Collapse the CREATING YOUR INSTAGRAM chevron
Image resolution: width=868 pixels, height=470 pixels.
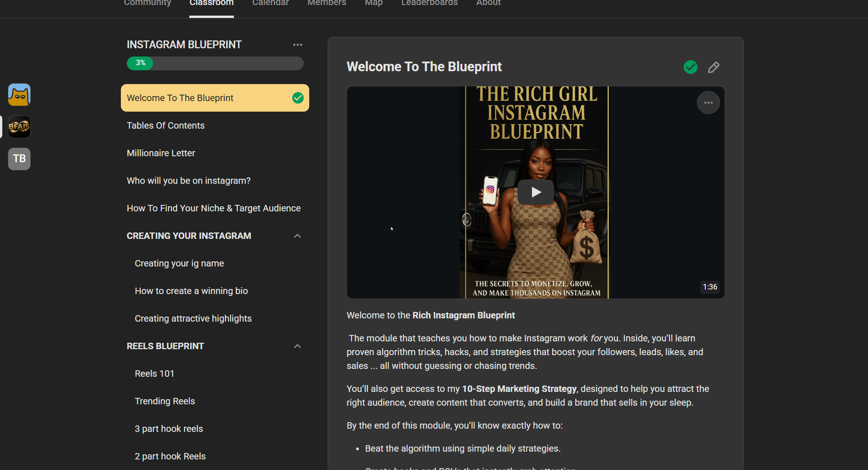pos(297,236)
